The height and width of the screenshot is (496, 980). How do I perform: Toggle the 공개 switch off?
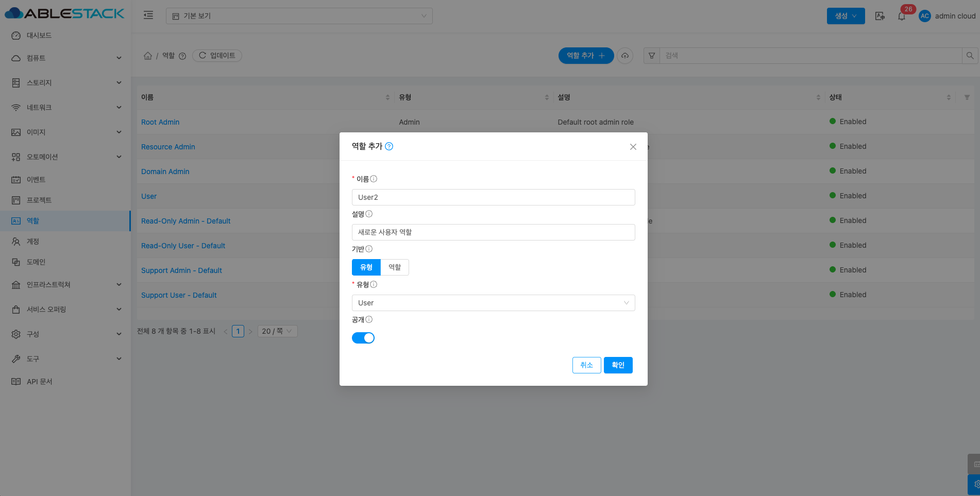363,338
